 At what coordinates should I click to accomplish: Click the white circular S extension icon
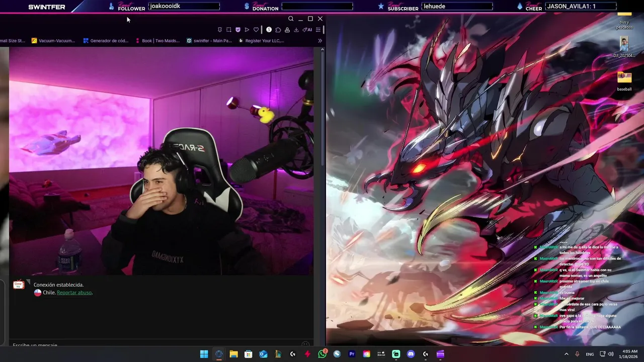(269, 30)
